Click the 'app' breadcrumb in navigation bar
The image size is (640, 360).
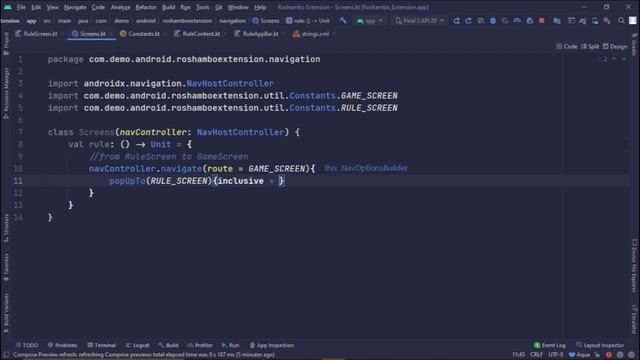pos(31,20)
